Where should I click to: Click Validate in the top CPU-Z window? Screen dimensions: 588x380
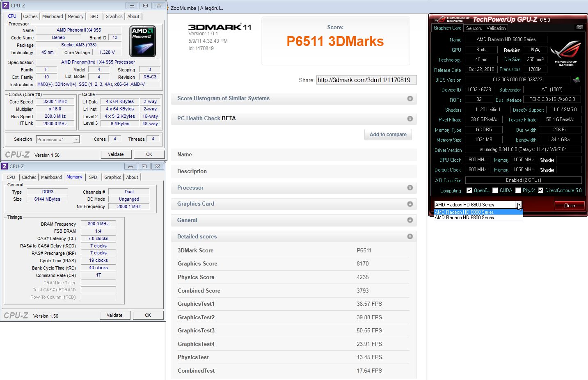click(x=116, y=154)
